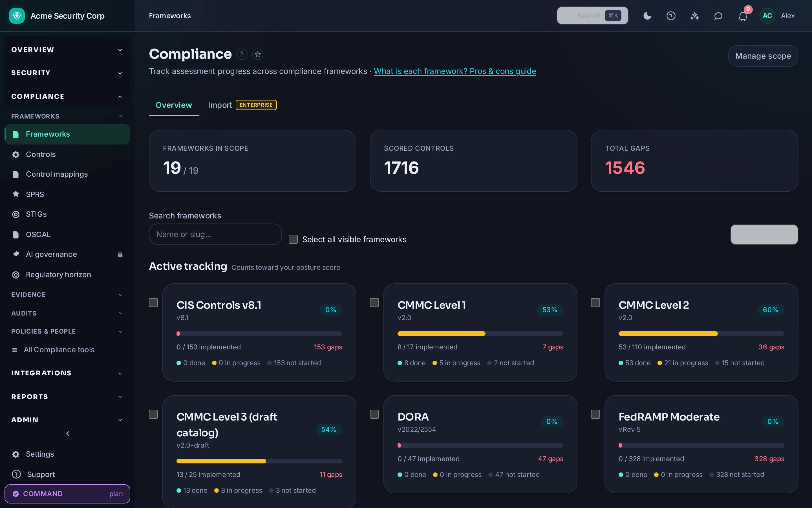Select the CMMC Level 3 draft catalog checkbox

tap(153, 414)
